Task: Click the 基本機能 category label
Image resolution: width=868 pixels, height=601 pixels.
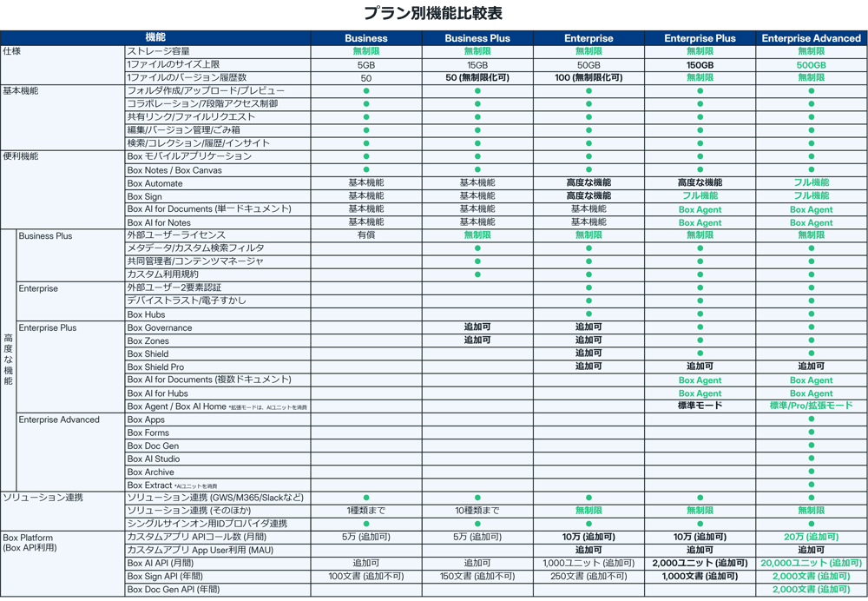Action: click(x=21, y=90)
